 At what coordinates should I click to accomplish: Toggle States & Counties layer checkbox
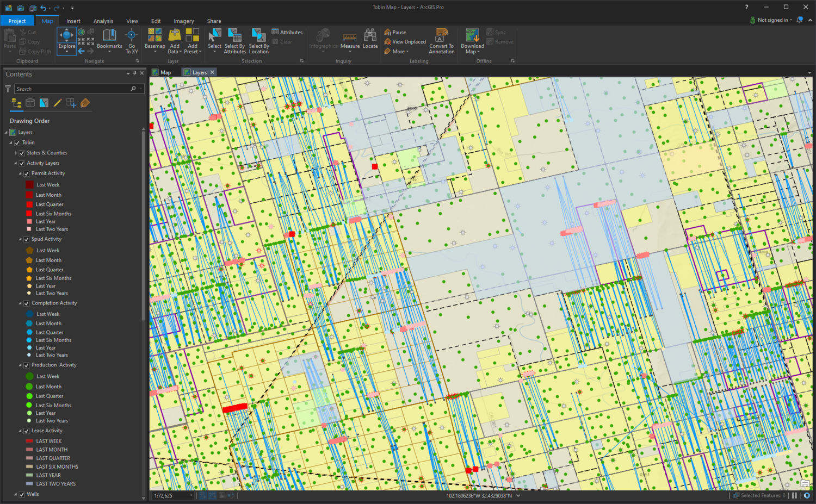coord(22,153)
